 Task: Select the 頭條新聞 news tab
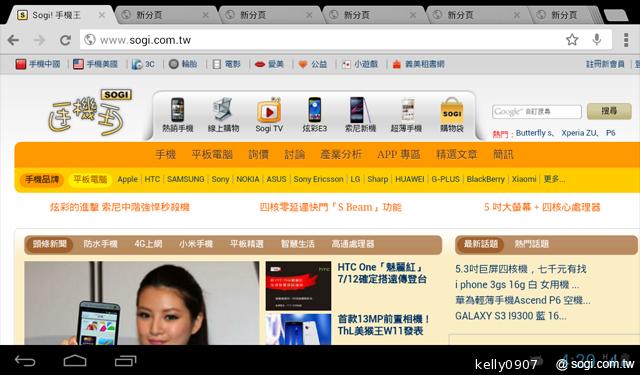click(49, 244)
